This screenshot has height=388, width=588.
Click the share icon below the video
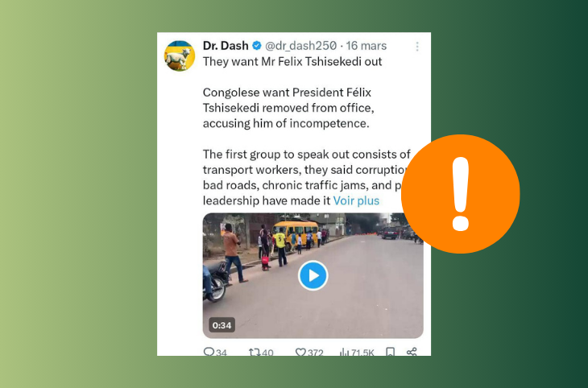pos(412,352)
